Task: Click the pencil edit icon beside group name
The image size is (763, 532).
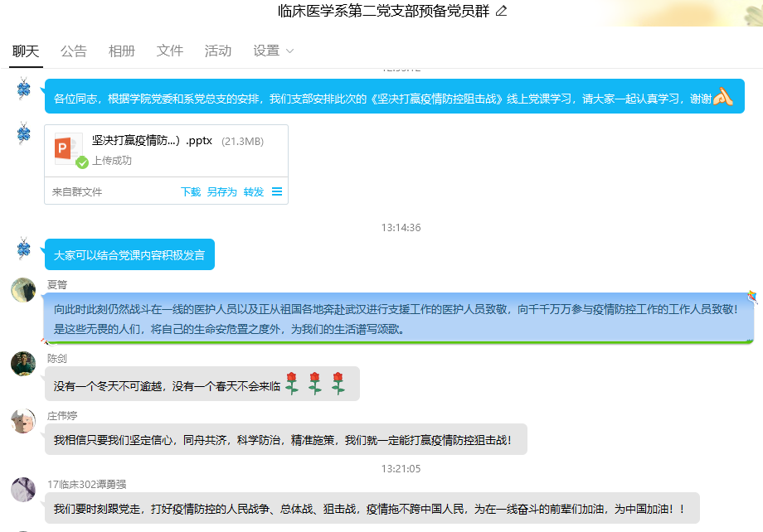Action: point(501,12)
